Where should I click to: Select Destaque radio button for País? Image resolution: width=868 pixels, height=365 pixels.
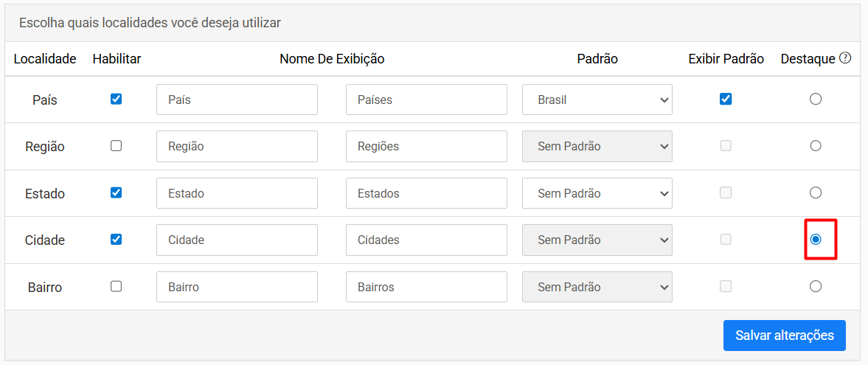click(816, 99)
